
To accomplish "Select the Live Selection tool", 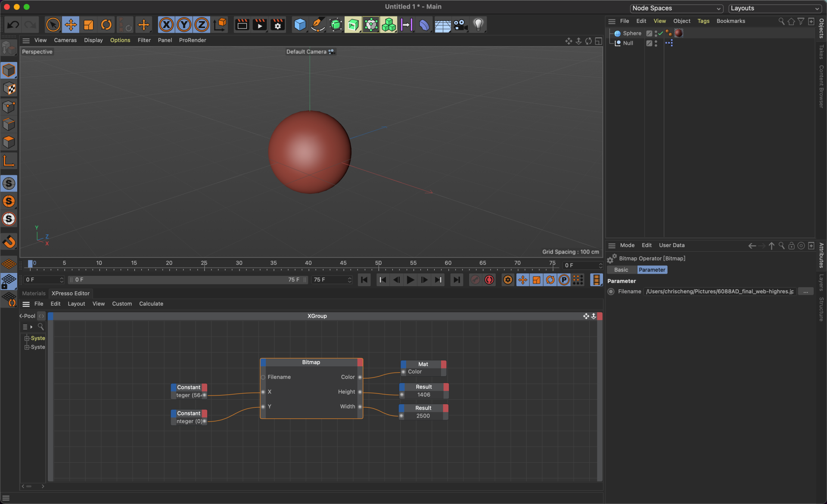I will click(x=53, y=25).
